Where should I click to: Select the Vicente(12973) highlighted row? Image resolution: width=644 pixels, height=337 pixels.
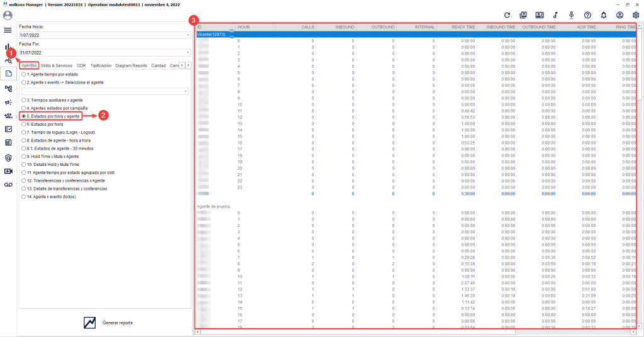[416, 35]
